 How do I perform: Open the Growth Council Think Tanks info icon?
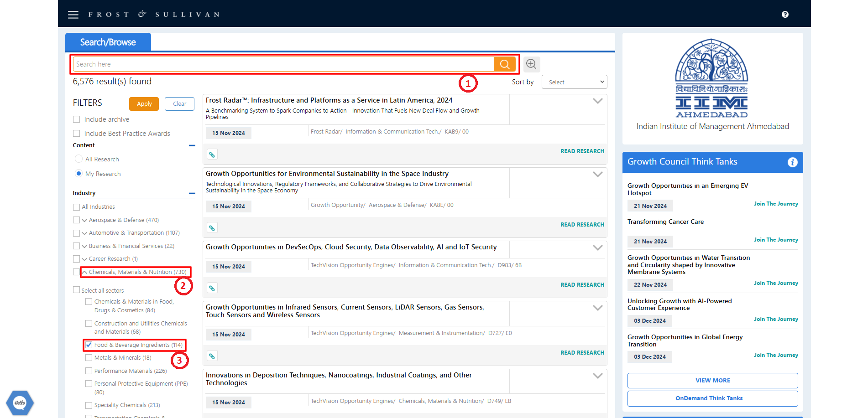(x=793, y=162)
